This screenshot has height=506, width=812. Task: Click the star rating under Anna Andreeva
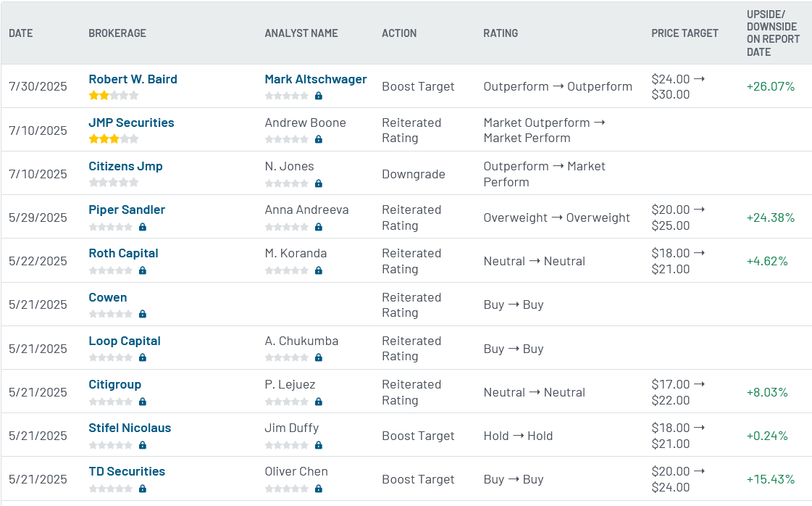(x=286, y=227)
